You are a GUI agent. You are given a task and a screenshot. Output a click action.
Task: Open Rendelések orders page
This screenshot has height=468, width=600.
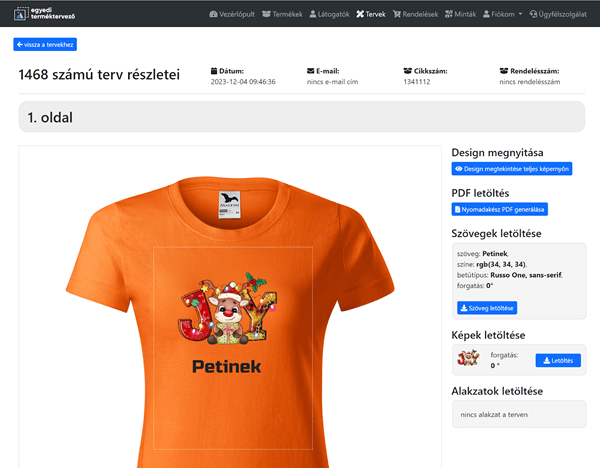point(416,14)
